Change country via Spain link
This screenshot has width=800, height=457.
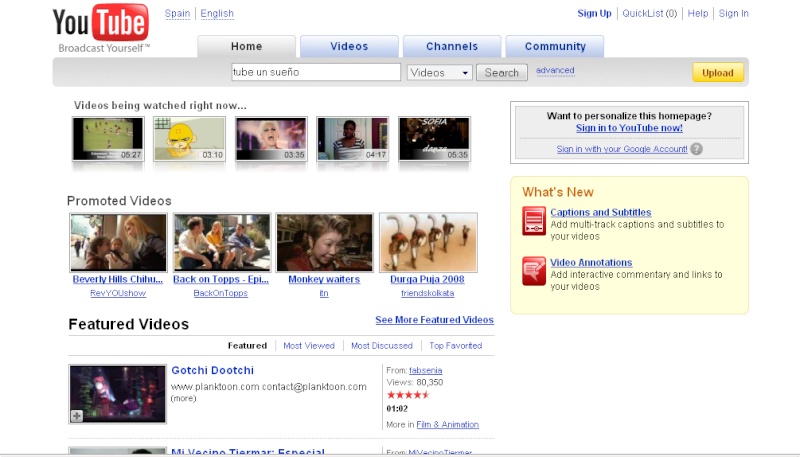point(177,14)
